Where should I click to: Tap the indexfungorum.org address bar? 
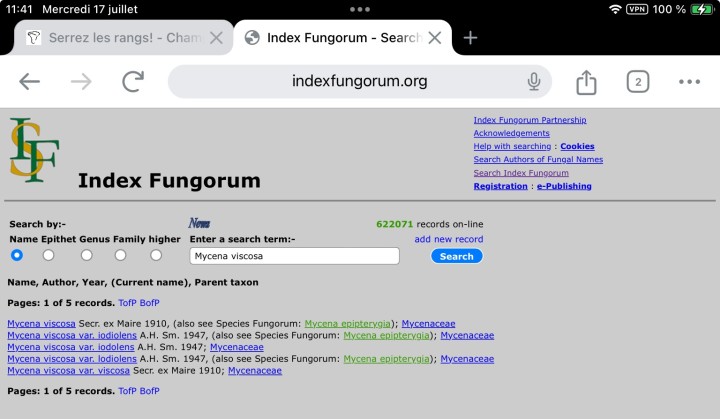pyautogui.click(x=359, y=82)
